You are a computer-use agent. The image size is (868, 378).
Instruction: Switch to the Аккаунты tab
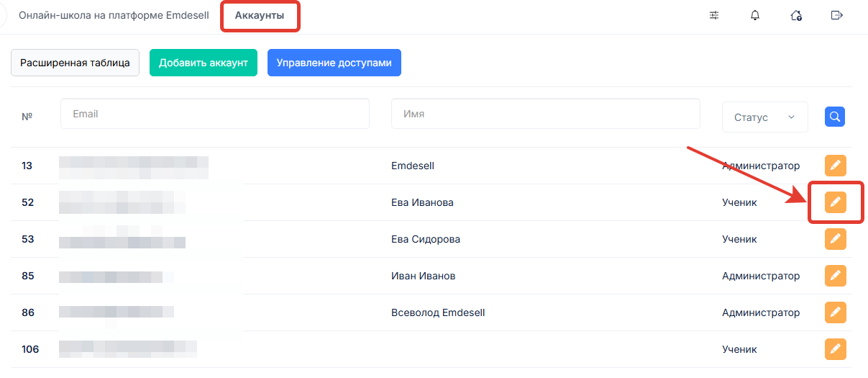(260, 15)
